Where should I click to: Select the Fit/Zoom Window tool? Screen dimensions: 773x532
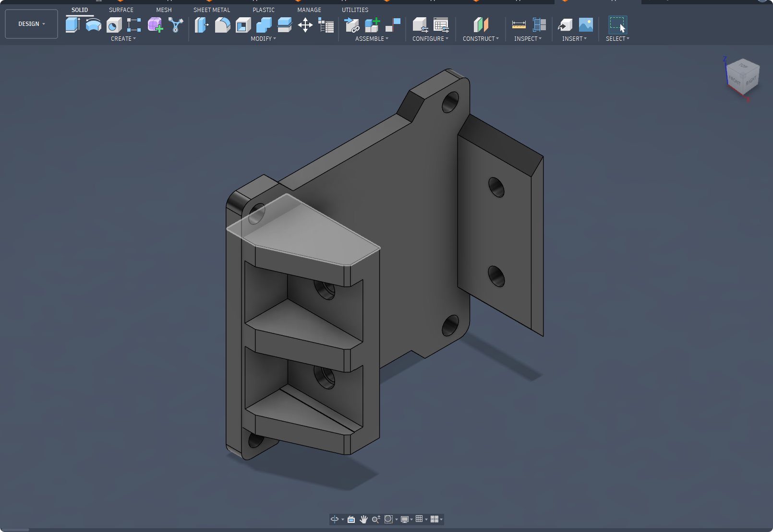point(388,519)
